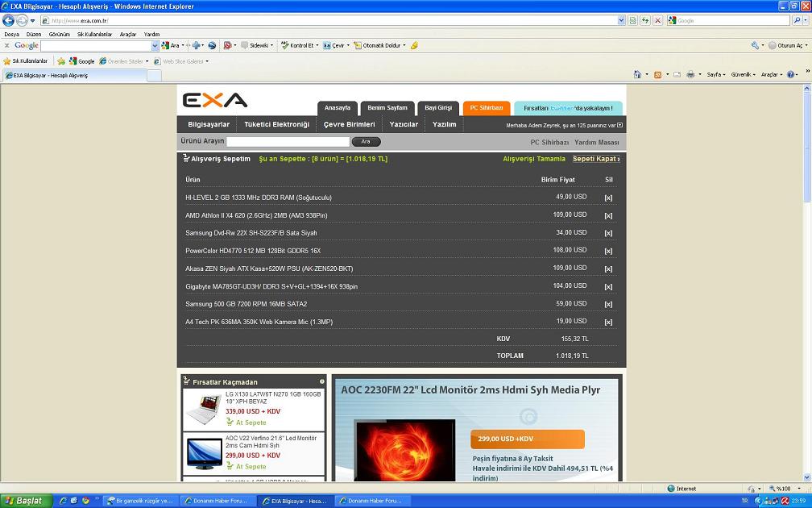812x508 pixels.
Task: Remove AMD Athlon II X4 620 with [x]
Action: (x=608, y=215)
